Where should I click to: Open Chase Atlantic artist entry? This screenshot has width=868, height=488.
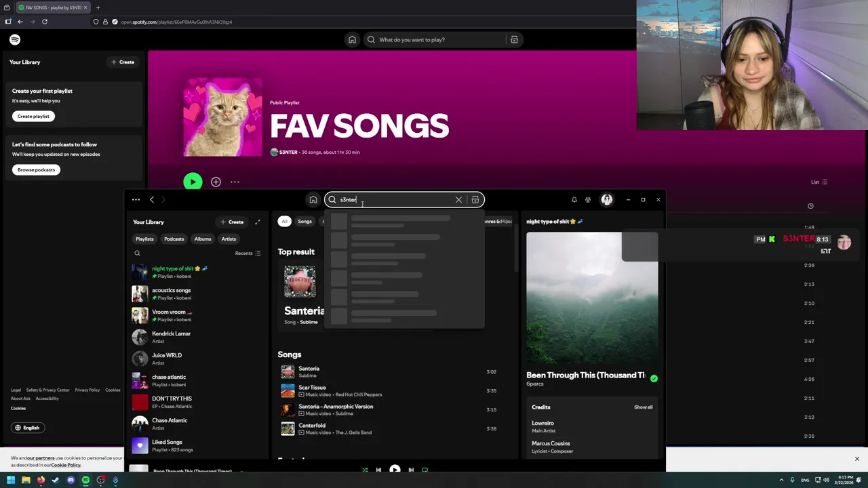[x=198, y=424]
